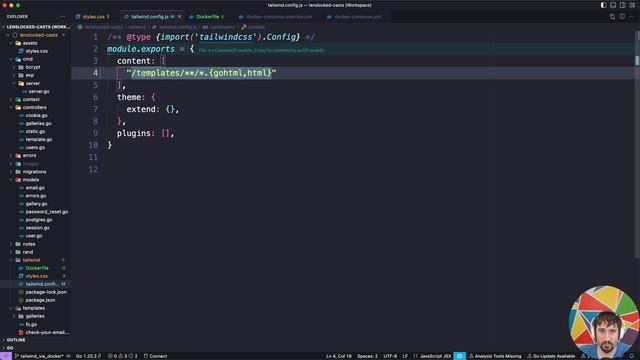
Task: Change UTF-8 file encoding
Action: 390,356
